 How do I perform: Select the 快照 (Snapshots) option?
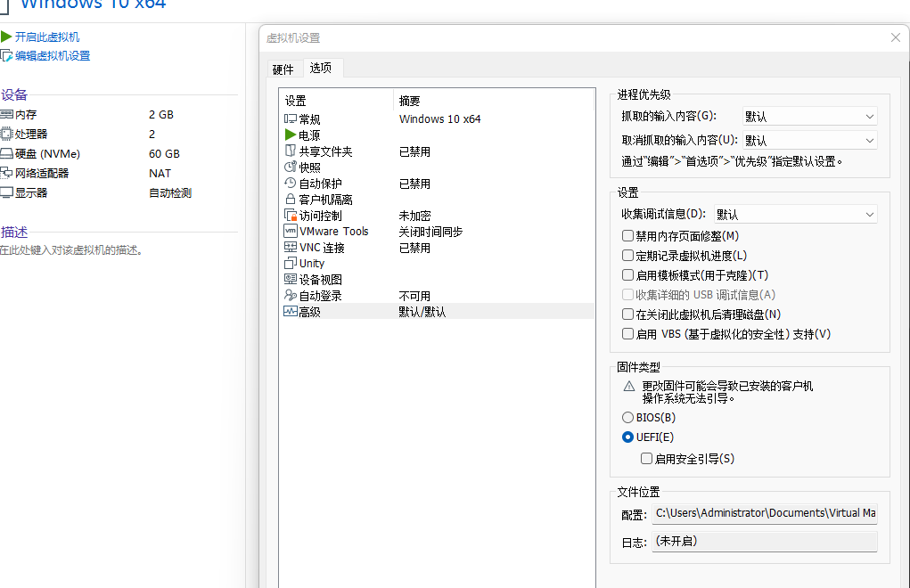coord(308,165)
